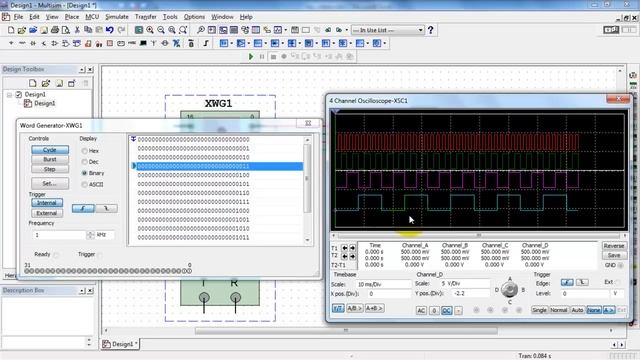Select falling edge trigger in Word Generator
Viewport: 640px width, 360px height.
pos(106,208)
